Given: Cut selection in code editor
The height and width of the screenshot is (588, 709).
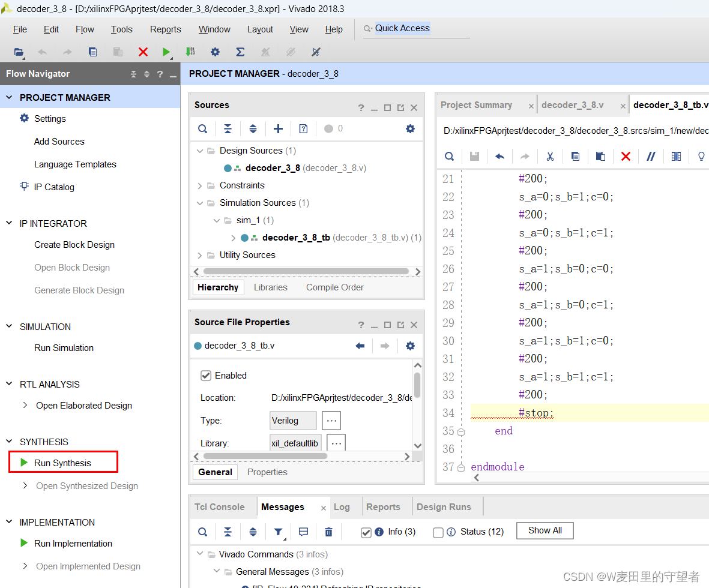Looking at the screenshot, I should (x=550, y=157).
